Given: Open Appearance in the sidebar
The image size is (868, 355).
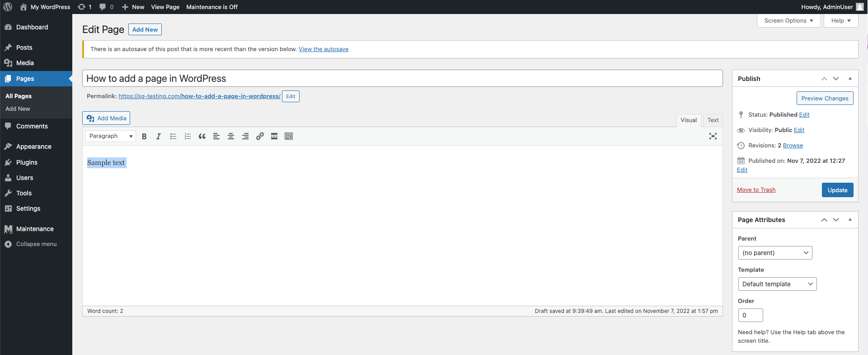Looking at the screenshot, I should [36, 147].
